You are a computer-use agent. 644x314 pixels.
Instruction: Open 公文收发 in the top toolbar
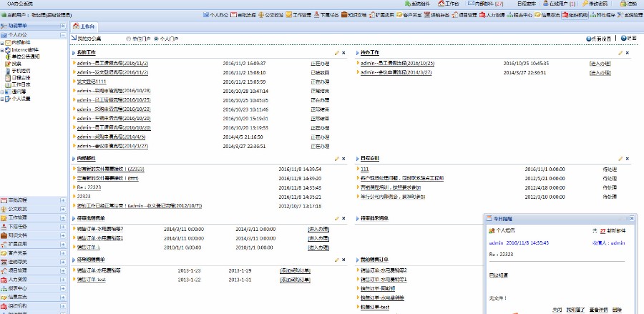270,15
